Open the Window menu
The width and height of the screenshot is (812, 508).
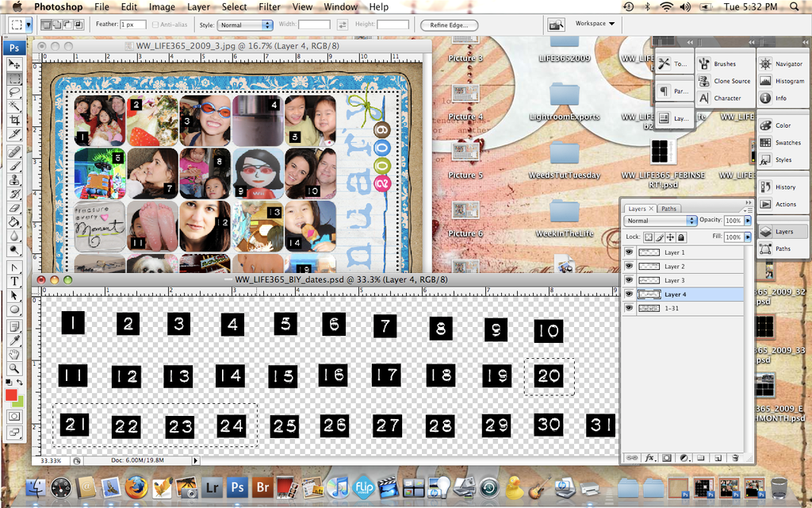tap(340, 6)
